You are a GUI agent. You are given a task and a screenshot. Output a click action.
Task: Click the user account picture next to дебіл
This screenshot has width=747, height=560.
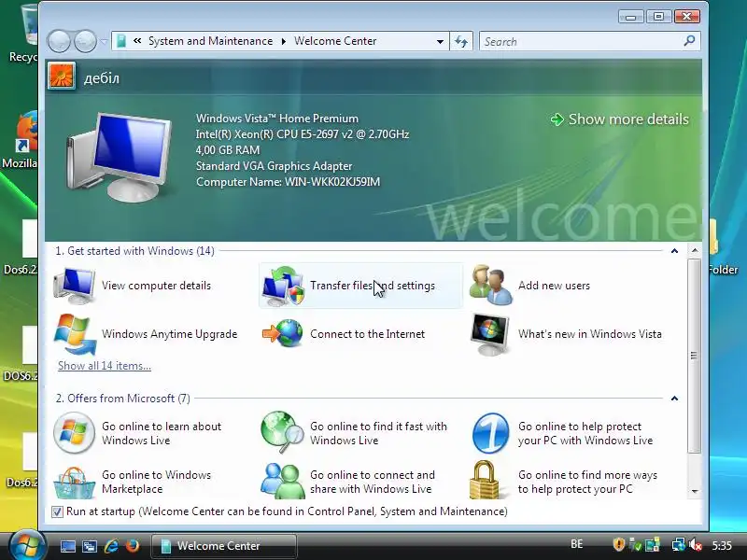[62, 77]
